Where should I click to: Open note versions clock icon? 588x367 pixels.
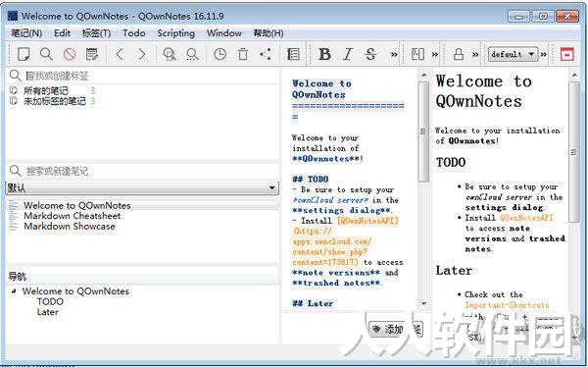pos(220,55)
